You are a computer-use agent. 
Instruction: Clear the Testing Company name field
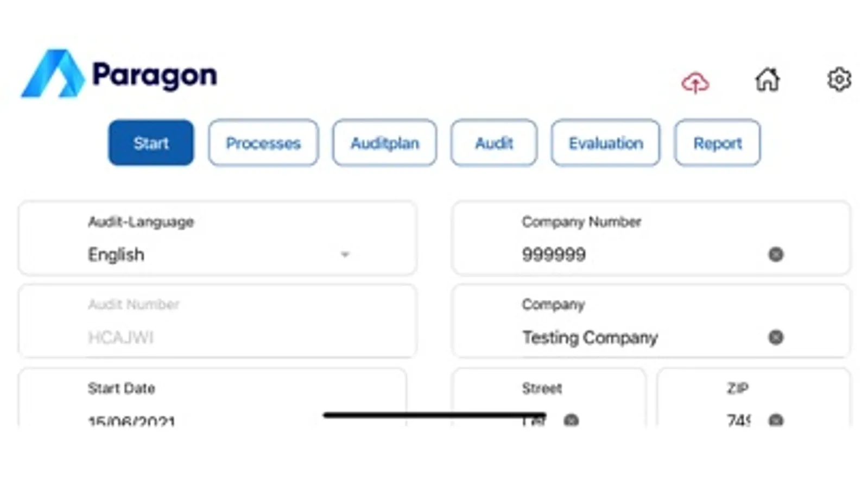click(x=776, y=337)
